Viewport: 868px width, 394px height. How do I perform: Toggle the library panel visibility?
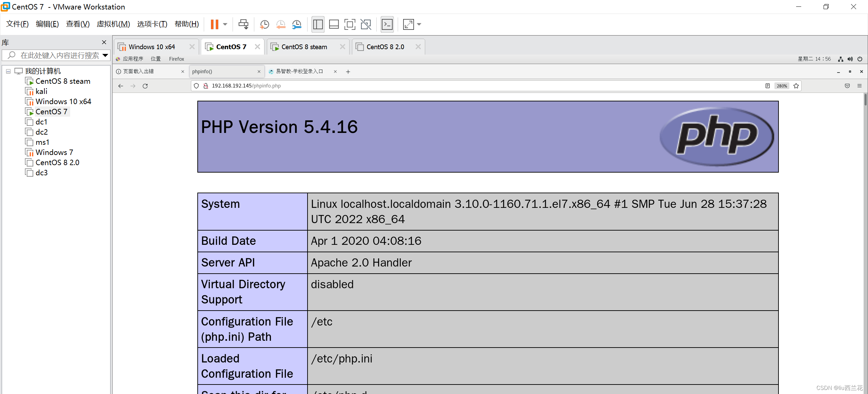(x=318, y=24)
